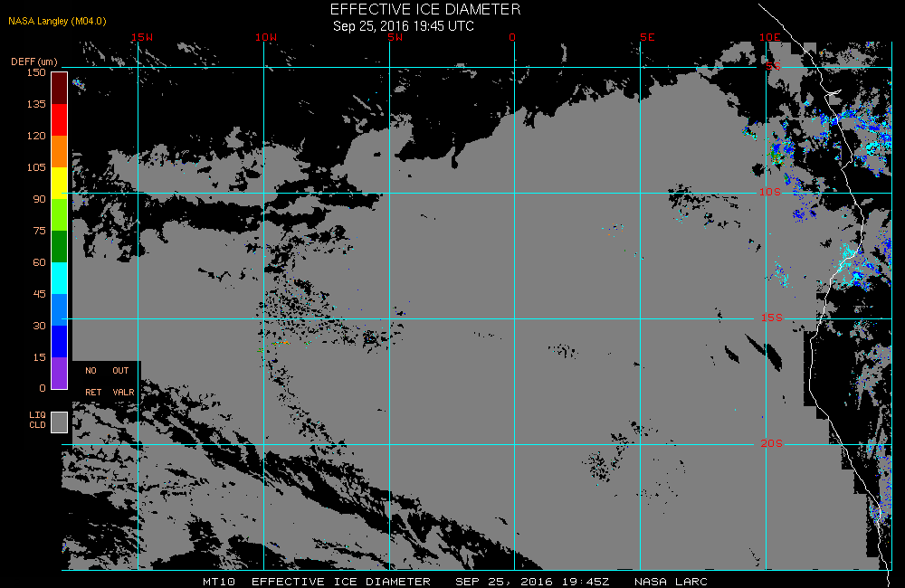Click the 10W longitude label
The image size is (905, 588).
[x=266, y=37]
